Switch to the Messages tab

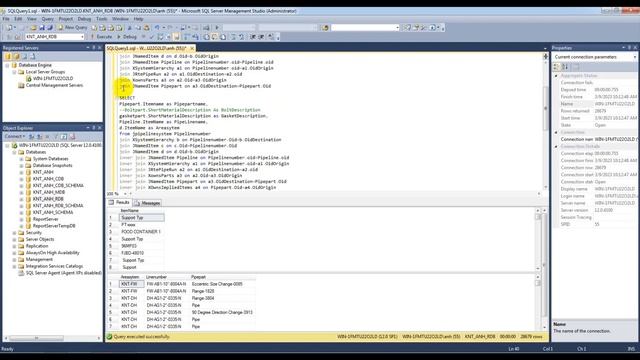pyautogui.click(x=147, y=203)
